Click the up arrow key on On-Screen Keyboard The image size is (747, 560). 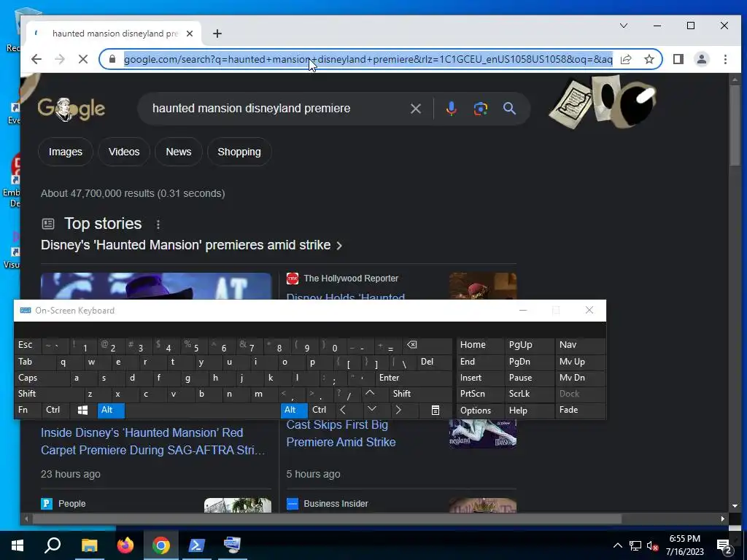click(x=370, y=394)
